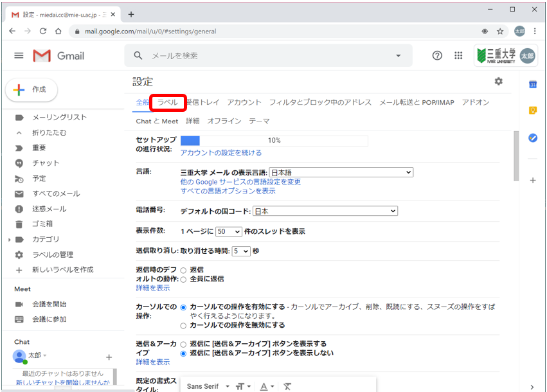Click the settings page vertical scrollbar
Screen dimensions: 547x392
click(516, 156)
